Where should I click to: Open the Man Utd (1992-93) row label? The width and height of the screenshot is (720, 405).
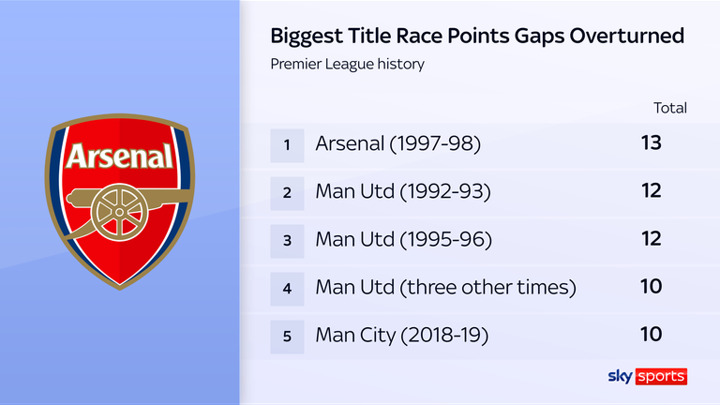tap(402, 192)
